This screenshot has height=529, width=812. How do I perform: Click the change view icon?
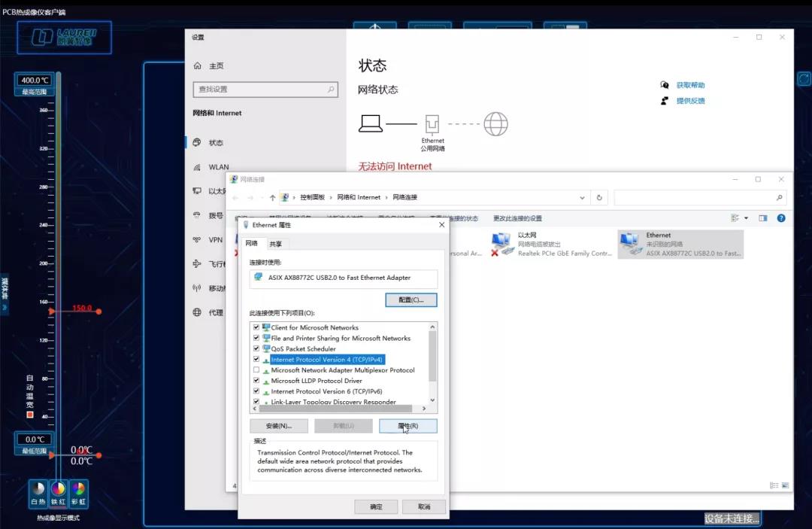pyautogui.click(x=735, y=218)
